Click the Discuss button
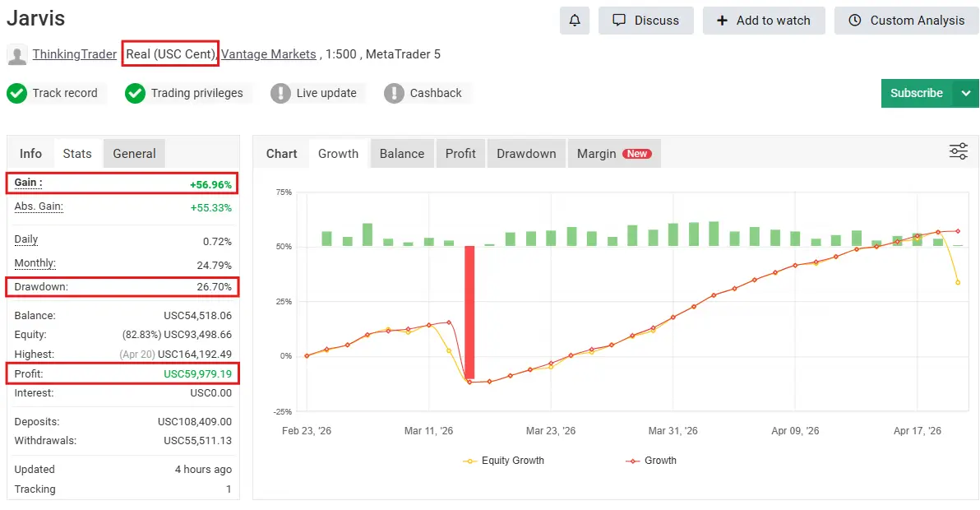Image resolution: width=980 pixels, height=510 pixels. [x=646, y=21]
